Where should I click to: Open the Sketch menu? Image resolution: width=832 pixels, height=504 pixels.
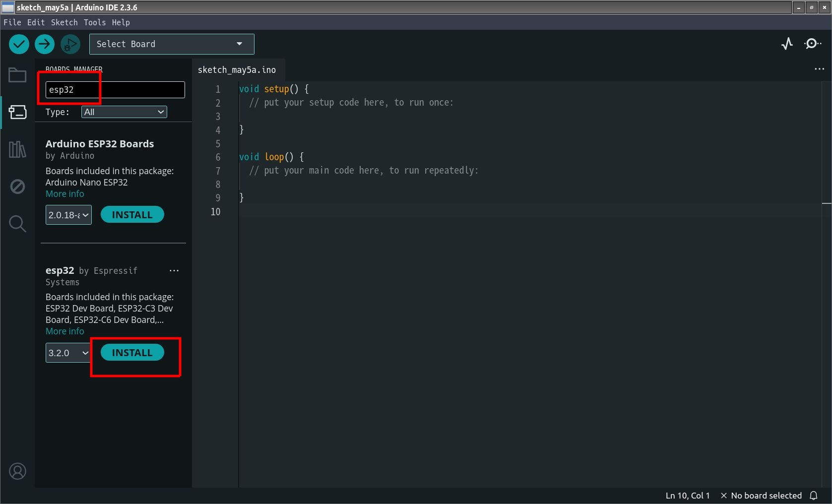pos(64,22)
